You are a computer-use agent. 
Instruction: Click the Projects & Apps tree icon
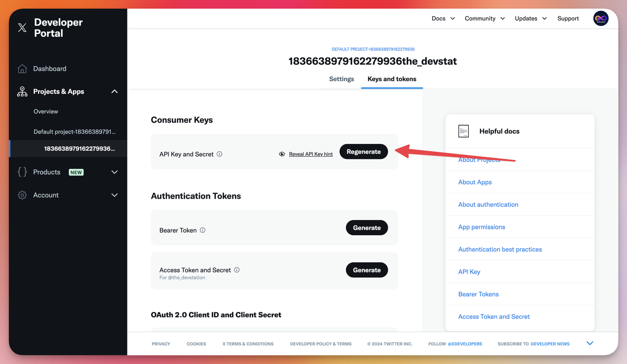[x=22, y=91]
